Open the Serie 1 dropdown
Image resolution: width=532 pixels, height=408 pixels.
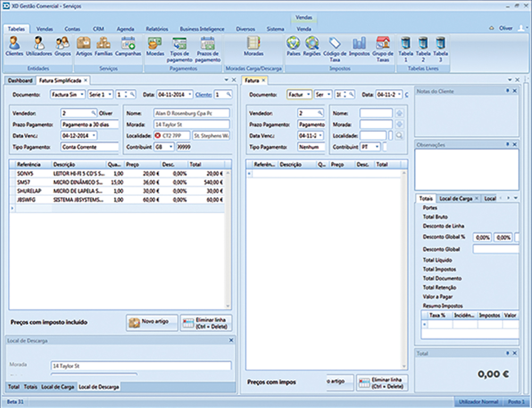click(110, 94)
